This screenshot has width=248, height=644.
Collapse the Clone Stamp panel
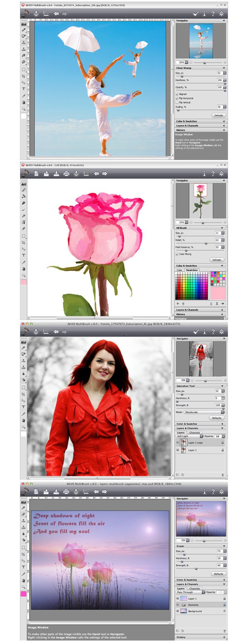click(x=224, y=68)
